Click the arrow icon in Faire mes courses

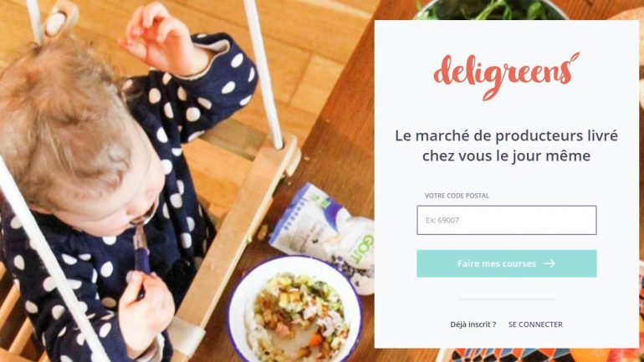tap(549, 263)
